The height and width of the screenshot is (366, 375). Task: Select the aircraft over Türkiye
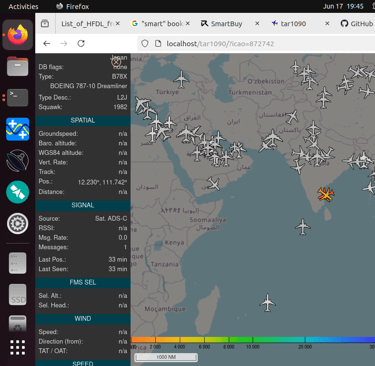(x=181, y=79)
